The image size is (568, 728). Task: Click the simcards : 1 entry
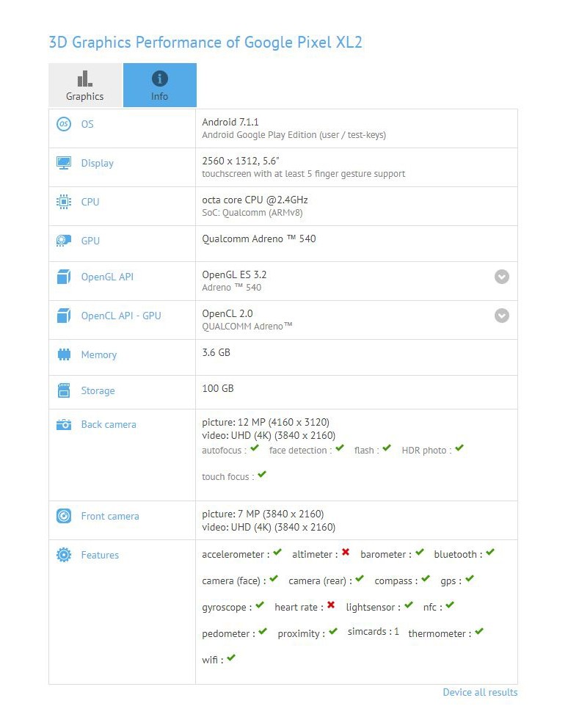[x=374, y=632]
